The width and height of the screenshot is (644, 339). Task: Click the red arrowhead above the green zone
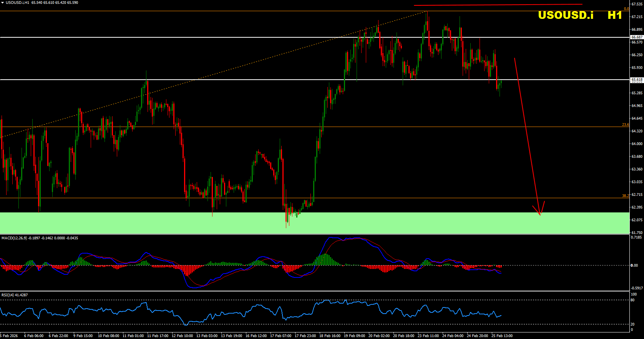(x=540, y=213)
